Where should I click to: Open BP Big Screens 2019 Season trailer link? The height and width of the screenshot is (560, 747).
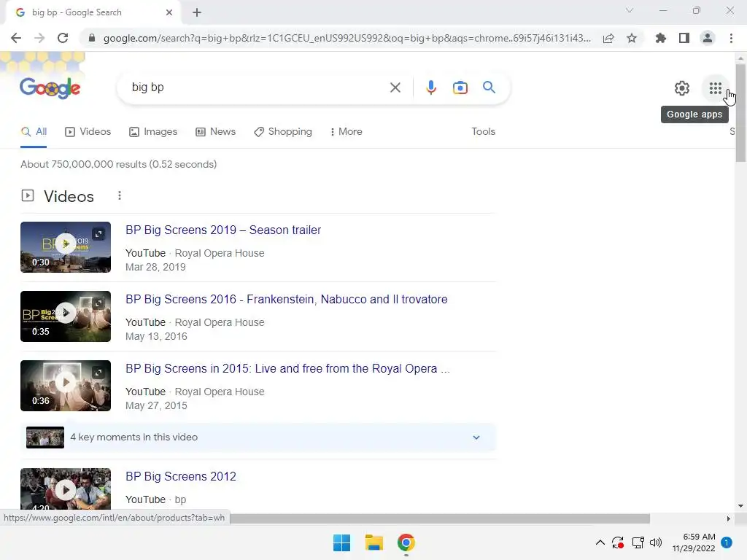pos(223,230)
